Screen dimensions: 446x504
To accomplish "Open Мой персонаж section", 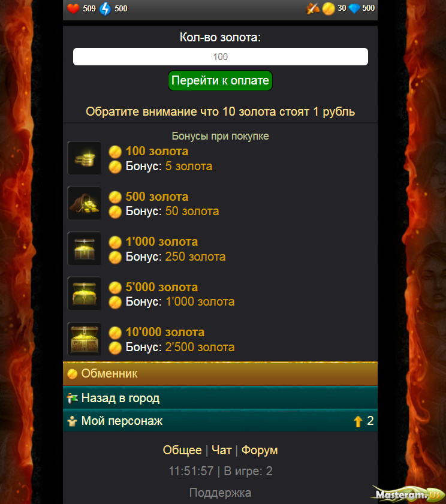I will coord(220,421).
